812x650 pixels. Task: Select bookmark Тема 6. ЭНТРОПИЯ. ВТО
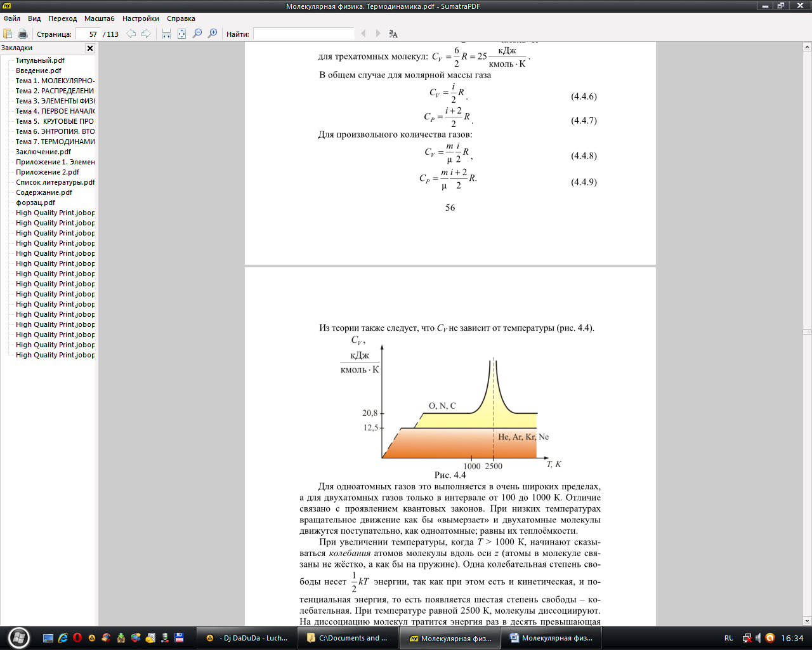point(55,131)
